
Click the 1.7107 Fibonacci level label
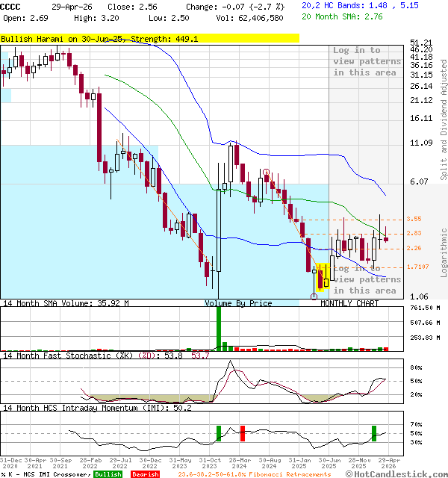[x=417, y=267]
